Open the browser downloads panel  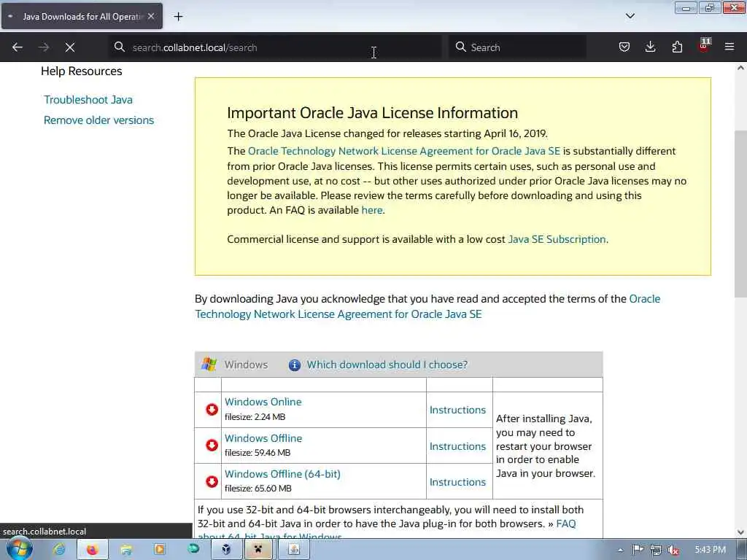pos(650,47)
